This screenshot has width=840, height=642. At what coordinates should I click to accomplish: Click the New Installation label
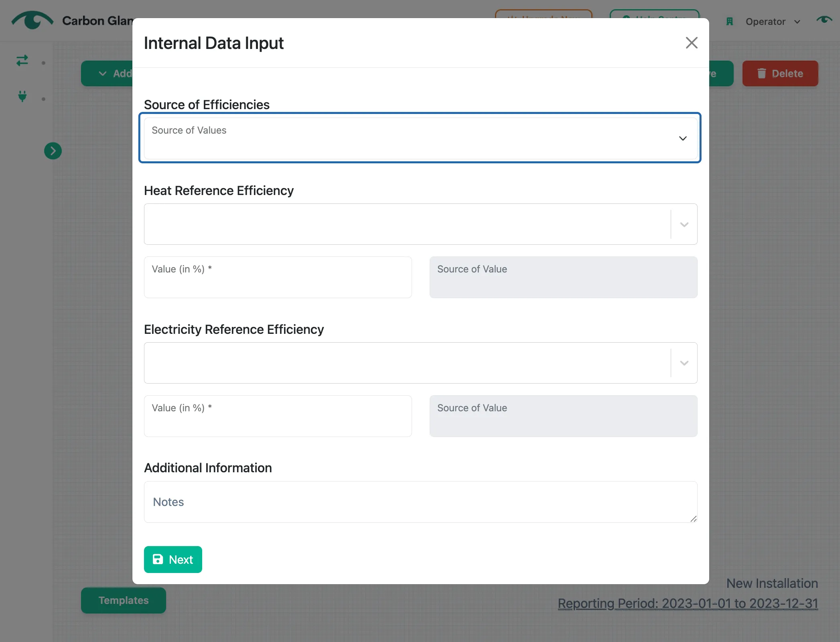(x=772, y=583)
